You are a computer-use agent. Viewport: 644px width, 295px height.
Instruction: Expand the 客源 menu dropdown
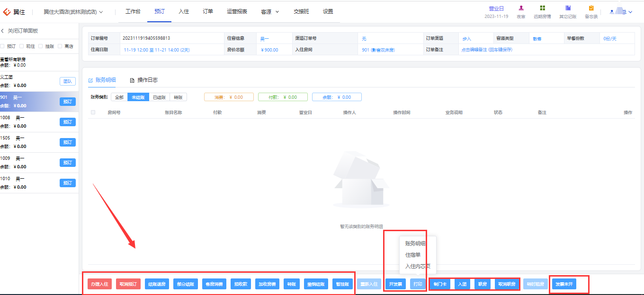click(x=277, y=12)
